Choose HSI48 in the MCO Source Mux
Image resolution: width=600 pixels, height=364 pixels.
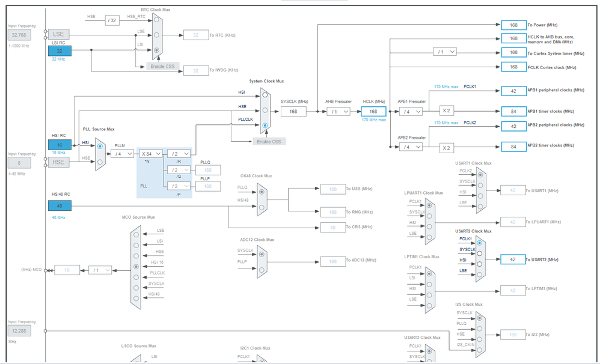pos(136,299)
